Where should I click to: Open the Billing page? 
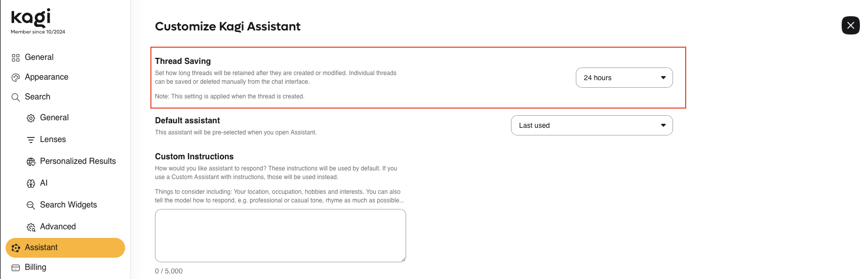click(35, 267)
